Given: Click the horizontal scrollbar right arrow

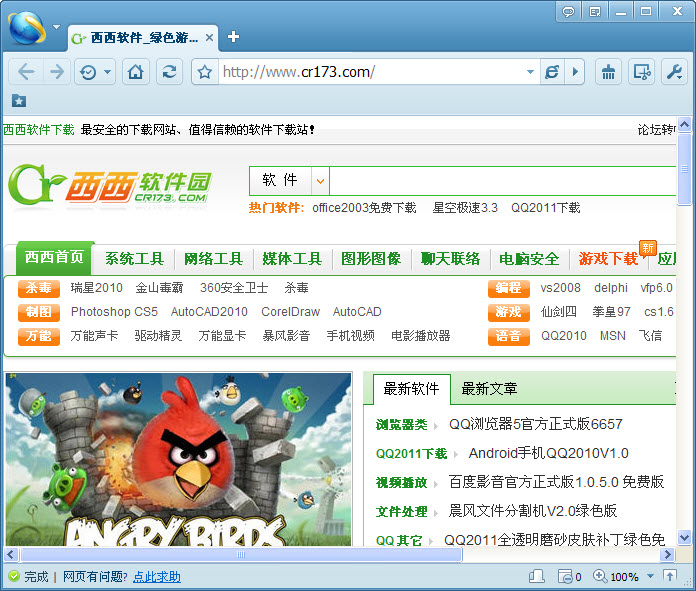Looking at the screenshot, I should pyautogui.click(x=667, y=554).
